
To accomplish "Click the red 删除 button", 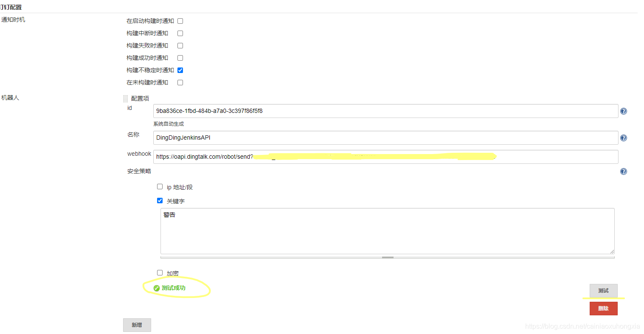I will [x=603, y=309].
